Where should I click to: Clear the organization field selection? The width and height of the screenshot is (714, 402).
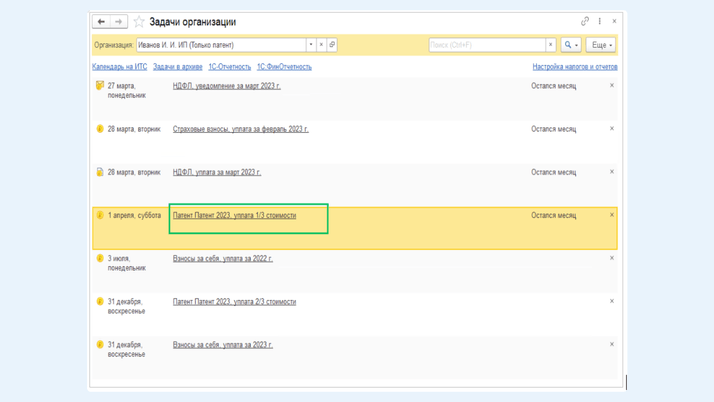(x=321, y=45)
